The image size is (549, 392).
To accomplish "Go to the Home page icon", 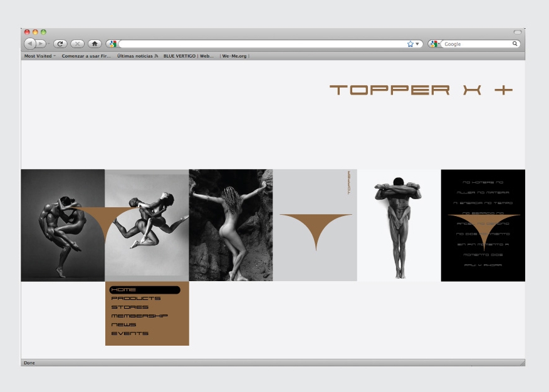I will click(95, 44).
